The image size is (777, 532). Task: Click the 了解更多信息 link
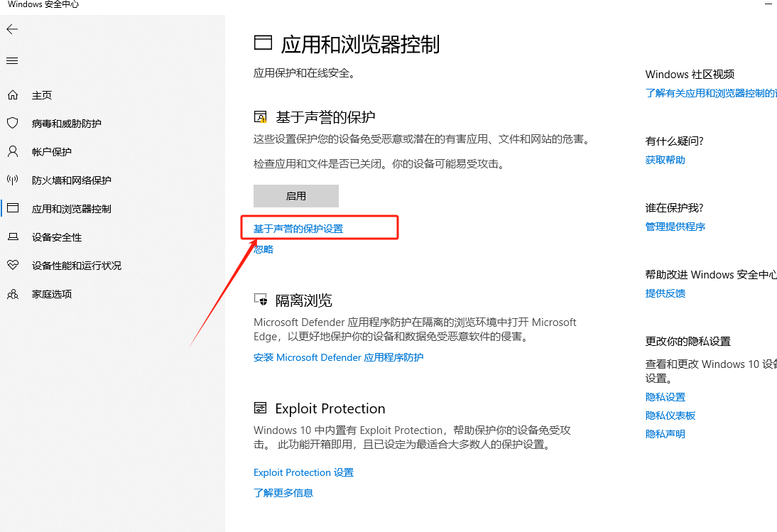click(x=283, y=492)
